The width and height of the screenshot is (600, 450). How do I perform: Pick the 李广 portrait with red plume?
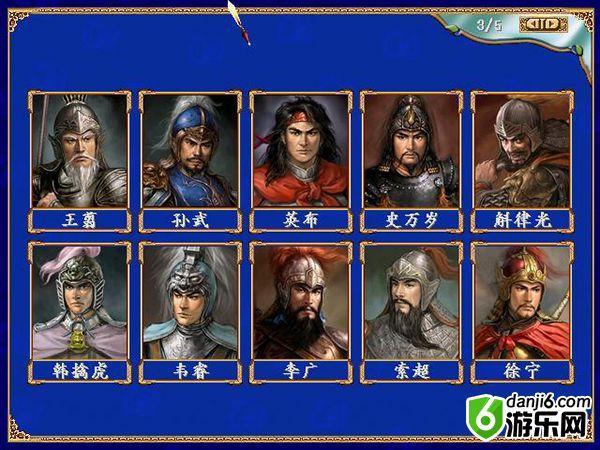click(x=301, y=302)
